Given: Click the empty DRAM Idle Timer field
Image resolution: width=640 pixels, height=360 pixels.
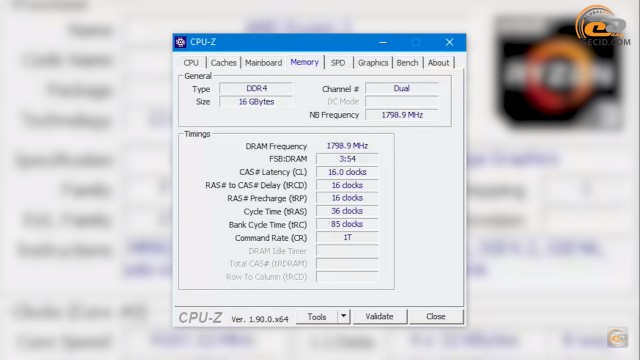Looking at the screenshot, I should pyautogui.click(x=347, y=251).
